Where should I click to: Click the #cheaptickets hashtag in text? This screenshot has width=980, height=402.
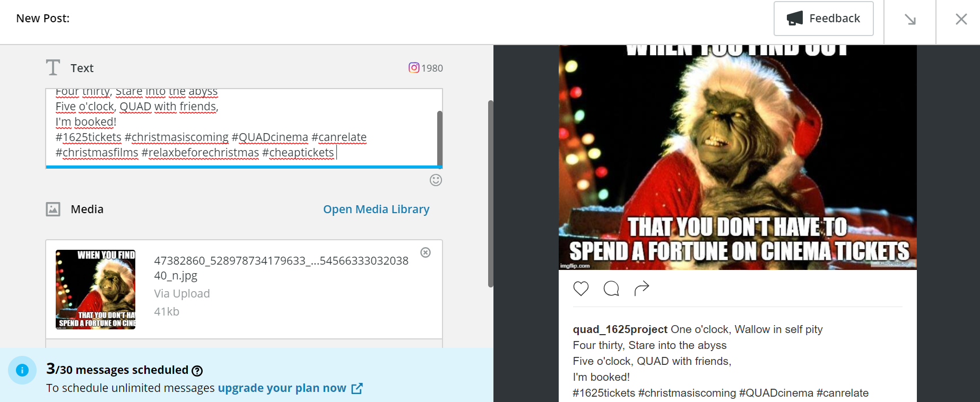[x=298, y=153]
